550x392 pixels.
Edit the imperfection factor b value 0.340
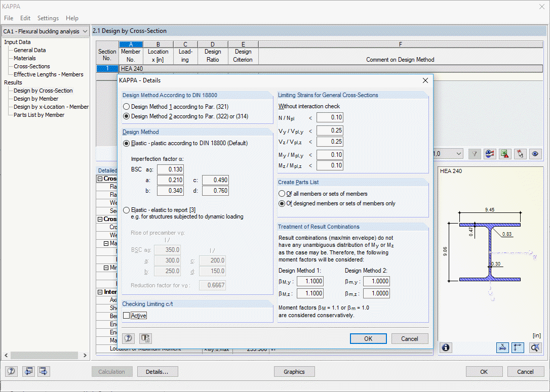tap(171, 191)
